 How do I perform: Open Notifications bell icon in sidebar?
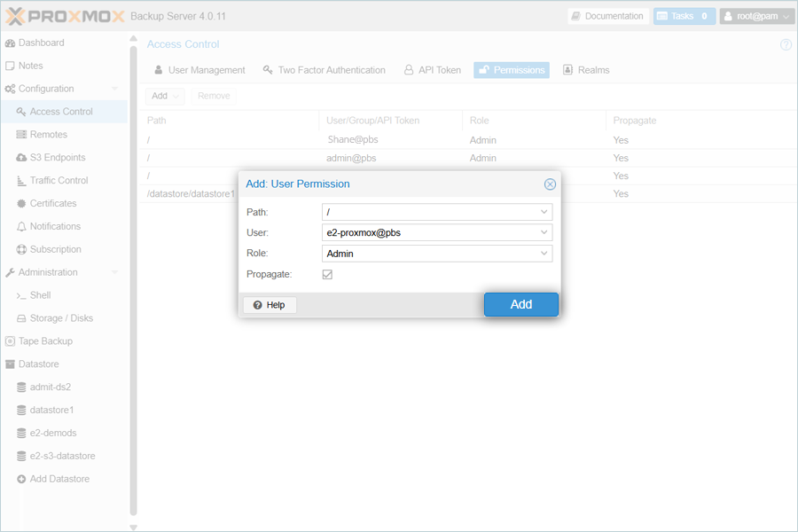(22, 227)
